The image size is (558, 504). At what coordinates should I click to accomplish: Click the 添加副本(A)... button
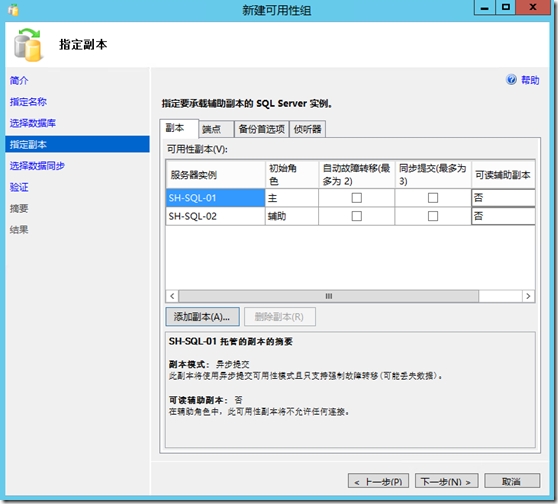(202, 317)
